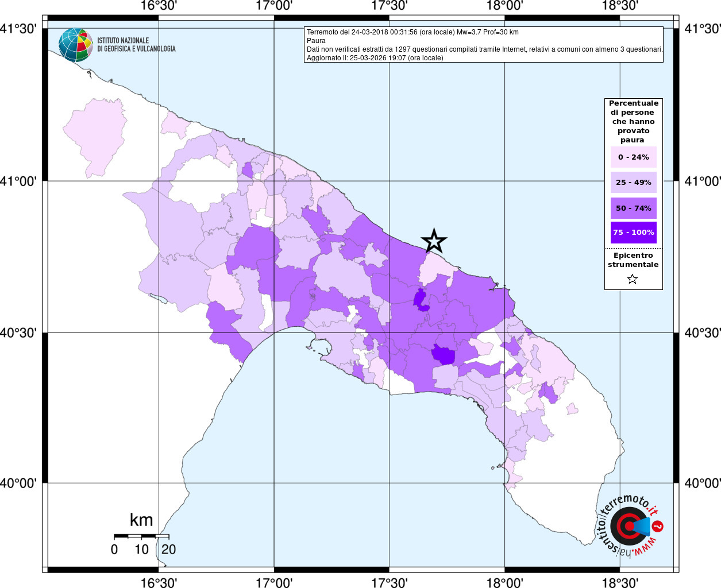The image size is (721, 588).
Task: Click the right axis label 41°00'
Action: tap(702, 181)
